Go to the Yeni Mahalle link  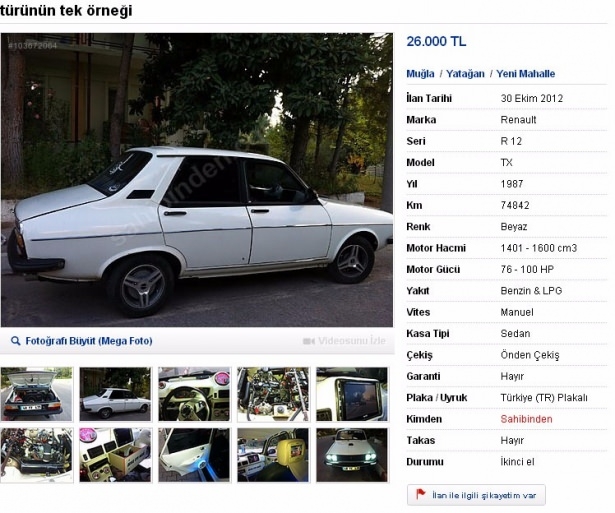tap(526, 74)
